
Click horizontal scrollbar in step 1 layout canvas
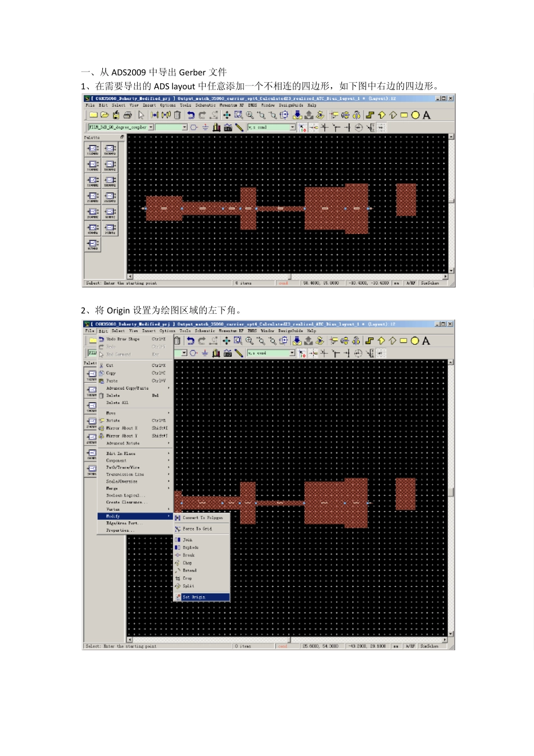tap(287, 277)
